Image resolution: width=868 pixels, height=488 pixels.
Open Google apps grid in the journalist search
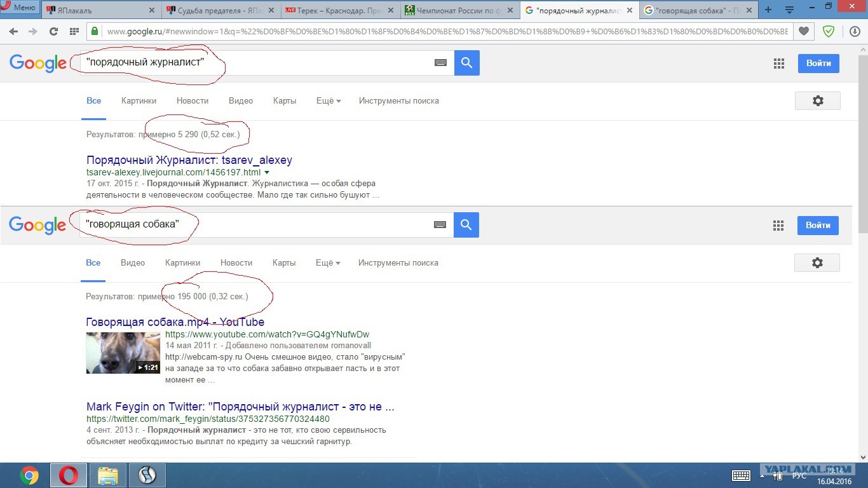[x=779, y=64]
